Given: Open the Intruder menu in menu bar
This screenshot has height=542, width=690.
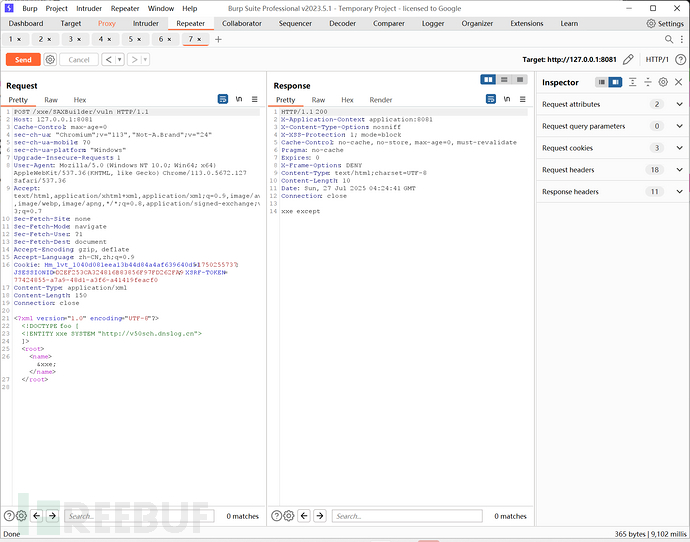Looking at the screenshot, I should pos(90,8).
